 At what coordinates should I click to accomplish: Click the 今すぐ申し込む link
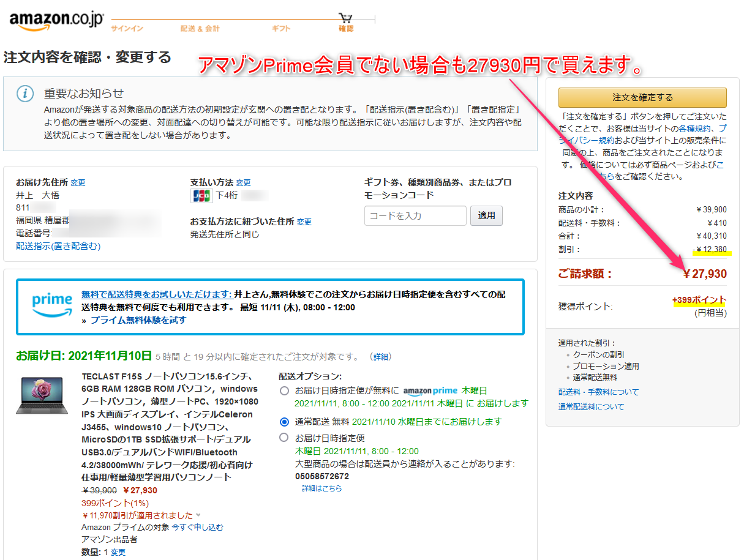pos(197,527)
